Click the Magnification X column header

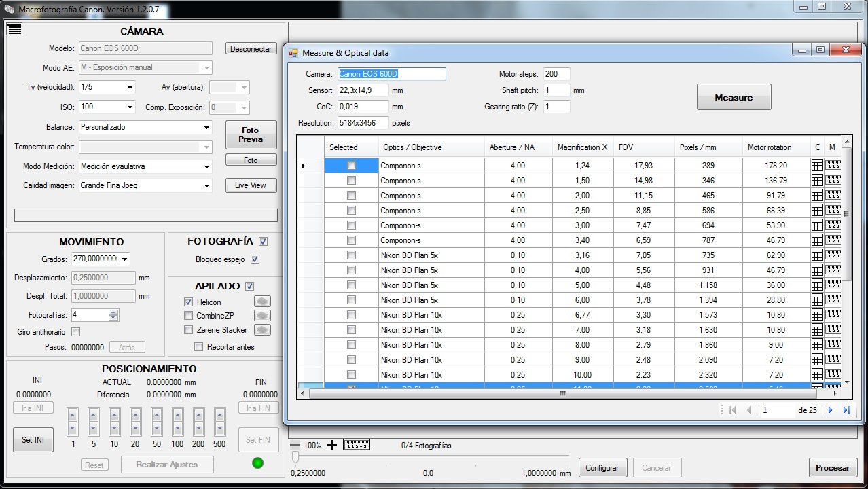(582, 147)
